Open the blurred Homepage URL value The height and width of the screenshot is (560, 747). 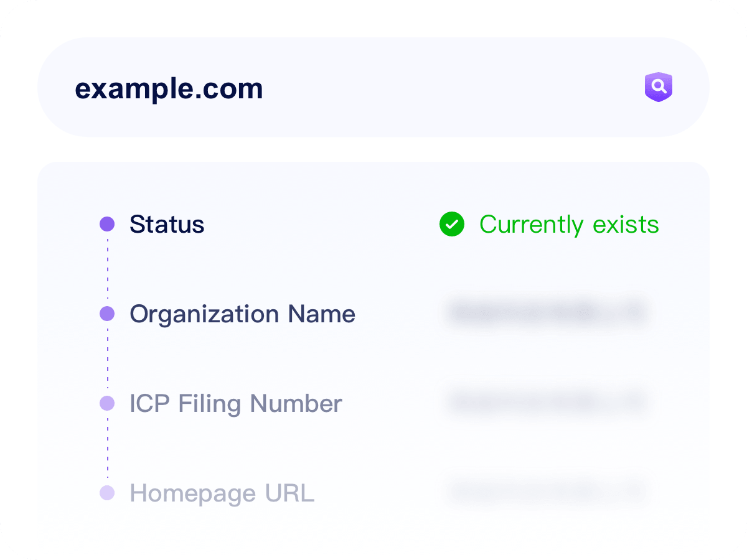[548, 492]
